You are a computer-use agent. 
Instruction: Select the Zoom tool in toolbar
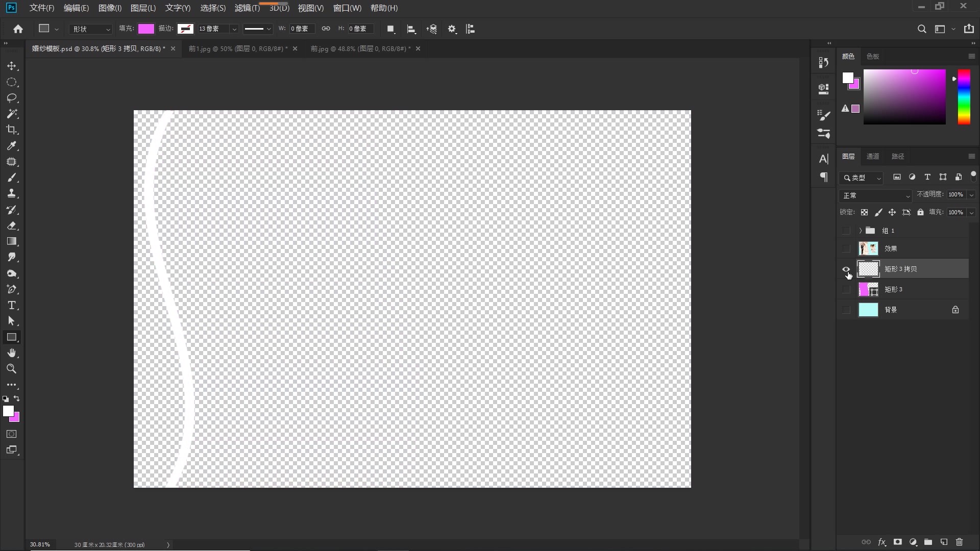[x=12, y=369]
